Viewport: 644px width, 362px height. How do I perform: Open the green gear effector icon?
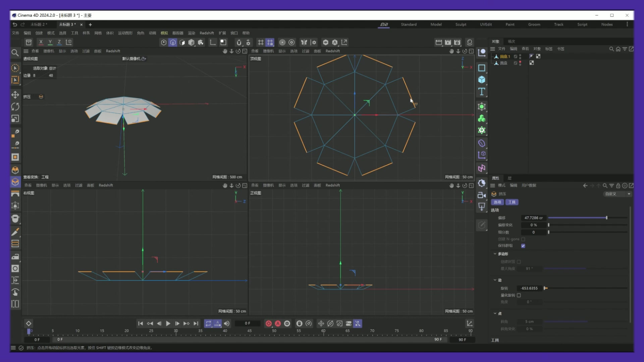(482, 130)
